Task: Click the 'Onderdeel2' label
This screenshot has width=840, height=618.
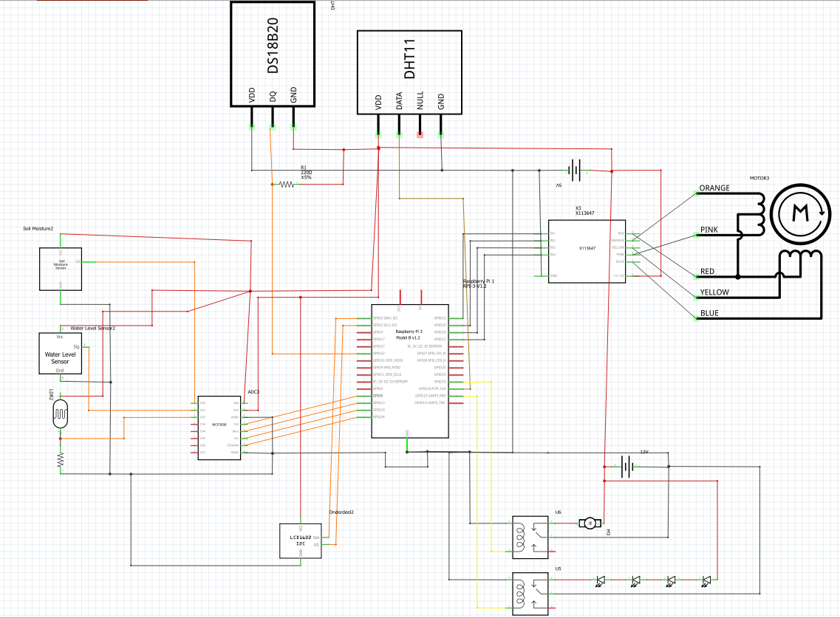Action: tap(341, 512)
